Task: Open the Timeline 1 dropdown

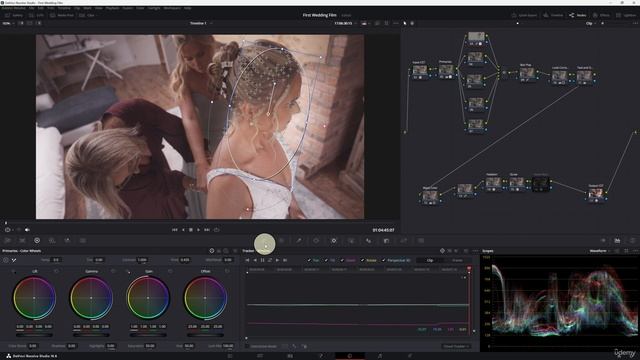Action: [x=201, y=23]
